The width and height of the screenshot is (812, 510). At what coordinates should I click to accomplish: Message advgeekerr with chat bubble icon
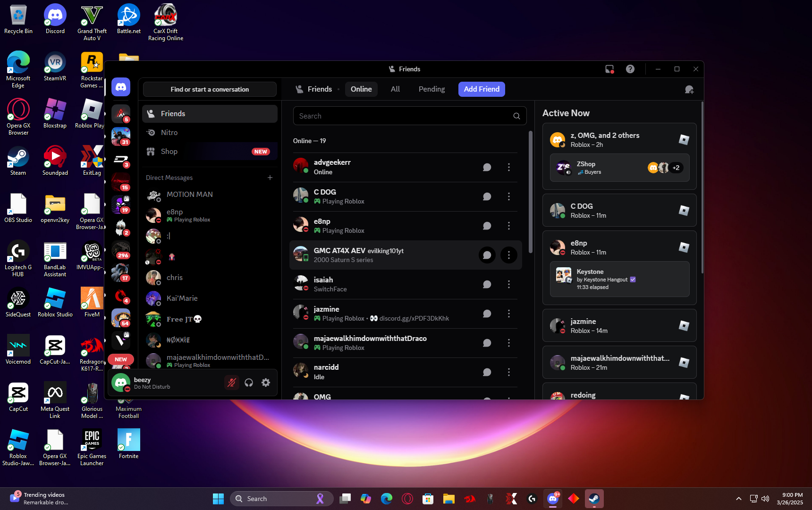(x=487, y=167)
